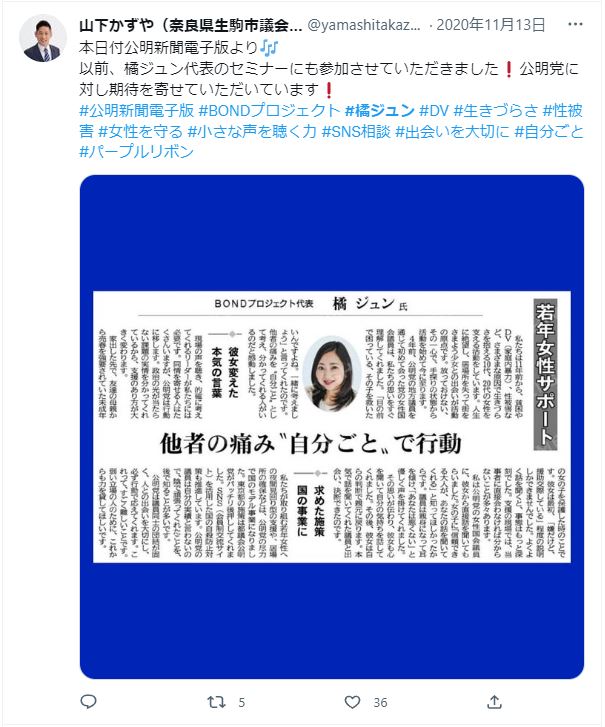This screenshot has height=727, width=605.
Task: Open the #小さな声を聴く力 hashtag
Action: tap(252, 132)
